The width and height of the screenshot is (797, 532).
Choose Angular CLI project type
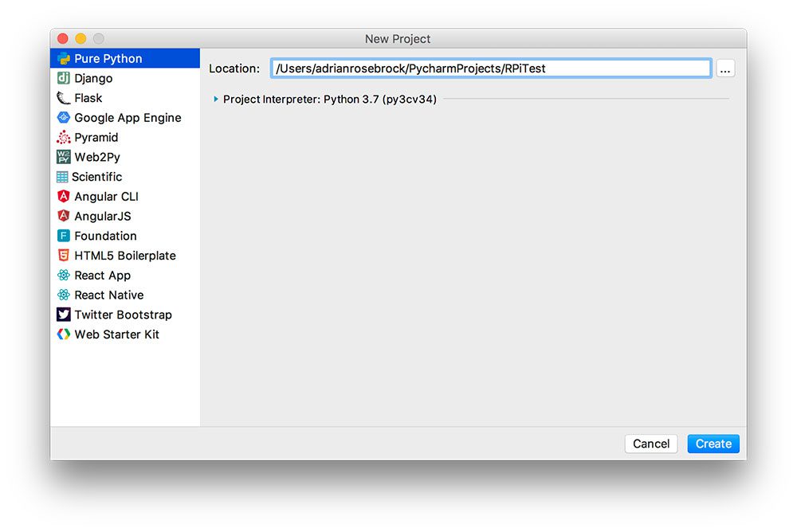125,196
